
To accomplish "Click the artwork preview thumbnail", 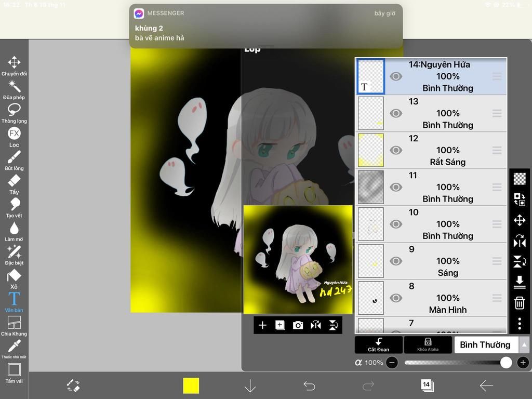I will [298, 260].
